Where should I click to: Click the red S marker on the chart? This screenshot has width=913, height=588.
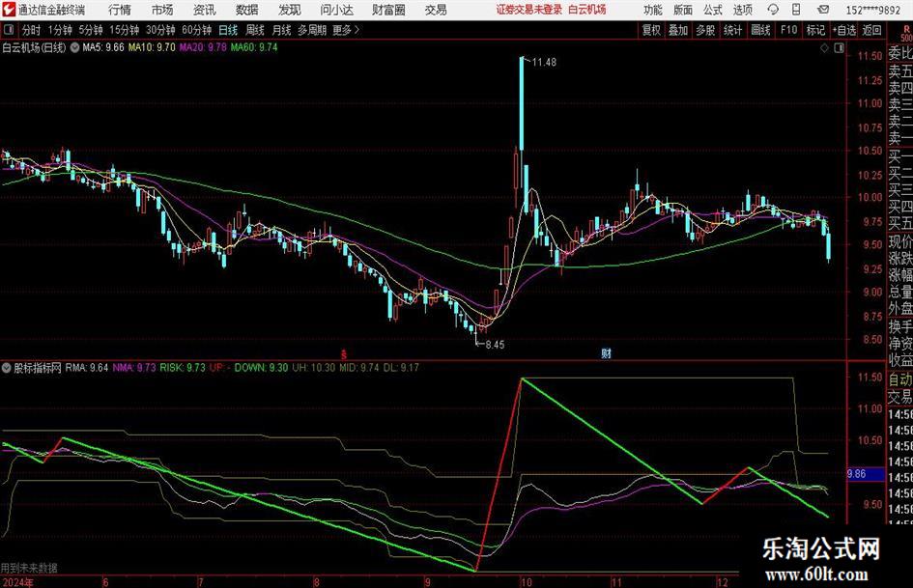point(344,354)
